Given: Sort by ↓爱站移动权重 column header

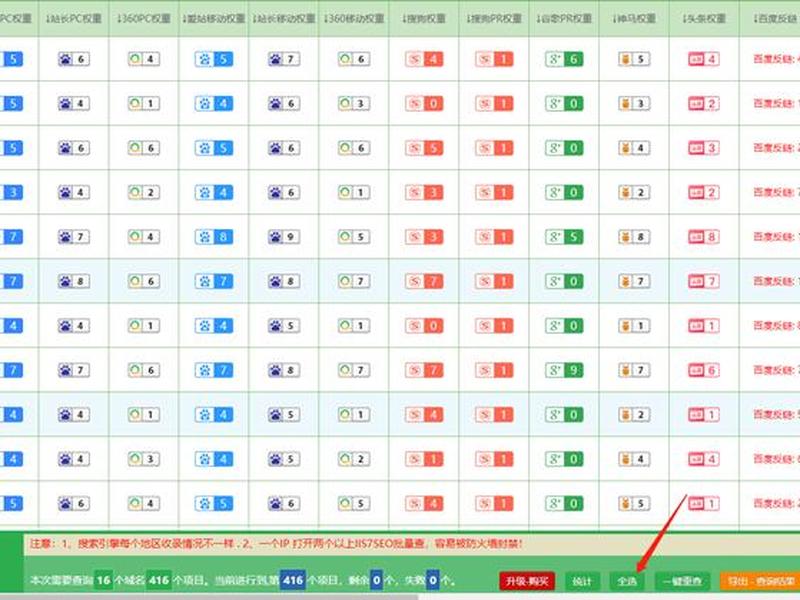Looking at the screenshot, I should [x=213, y=19].
